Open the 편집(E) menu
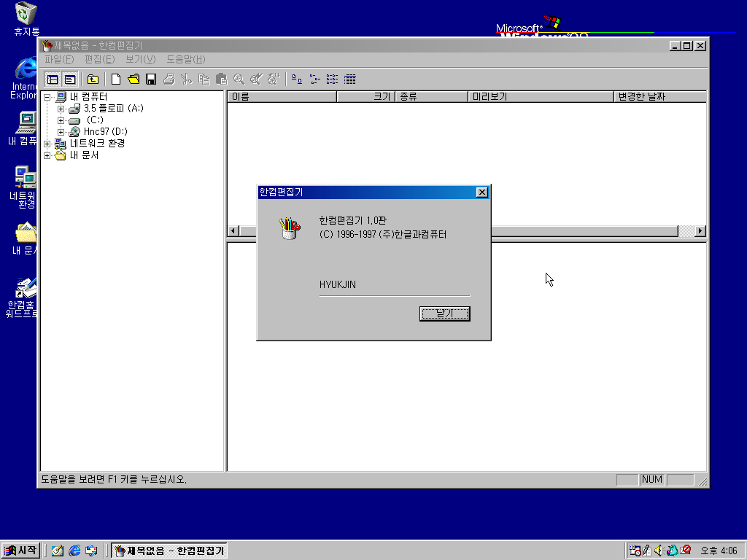 pyautogui.click(x=99, y=60)
